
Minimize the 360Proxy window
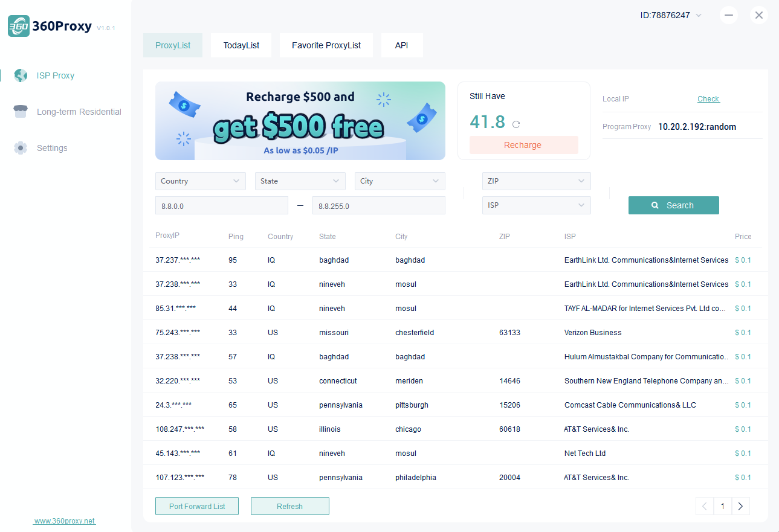click(x=729, y=15)
